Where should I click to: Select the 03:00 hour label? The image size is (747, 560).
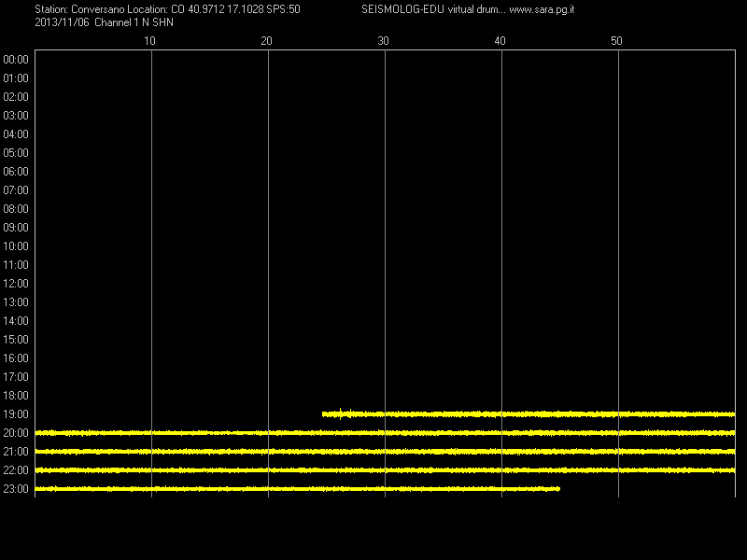coord(16,116)
